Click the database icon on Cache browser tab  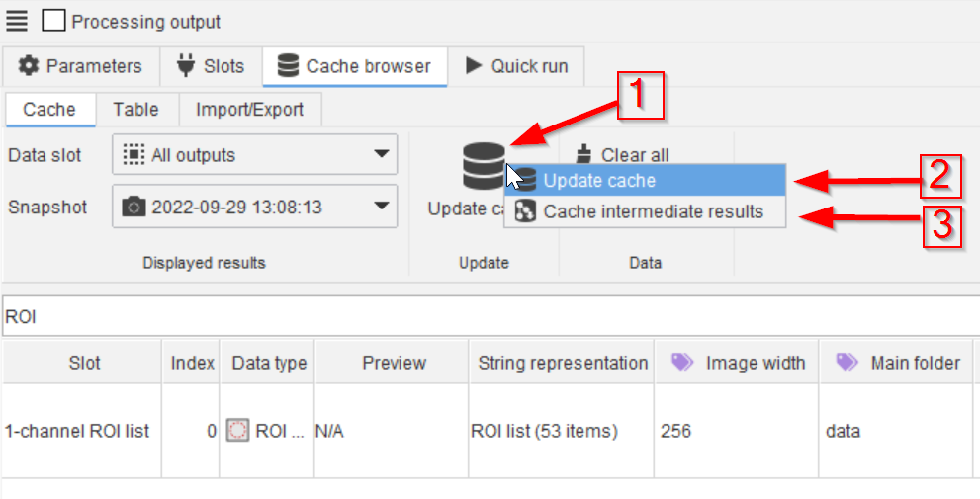288,65
